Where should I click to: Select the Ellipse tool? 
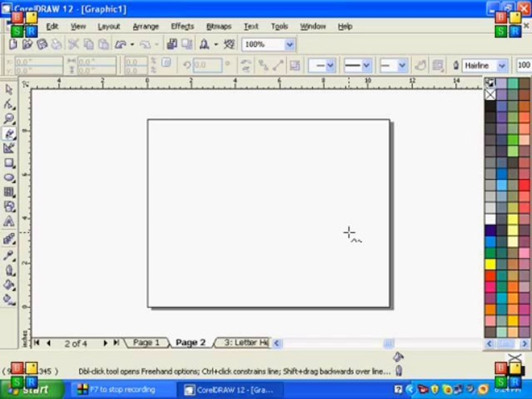(9, 177)
